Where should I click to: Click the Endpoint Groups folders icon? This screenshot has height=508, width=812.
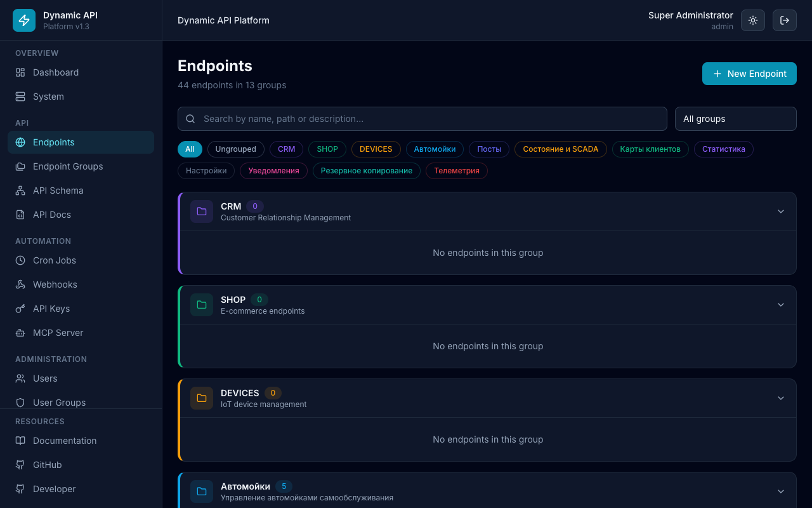(x=20, y=166)
